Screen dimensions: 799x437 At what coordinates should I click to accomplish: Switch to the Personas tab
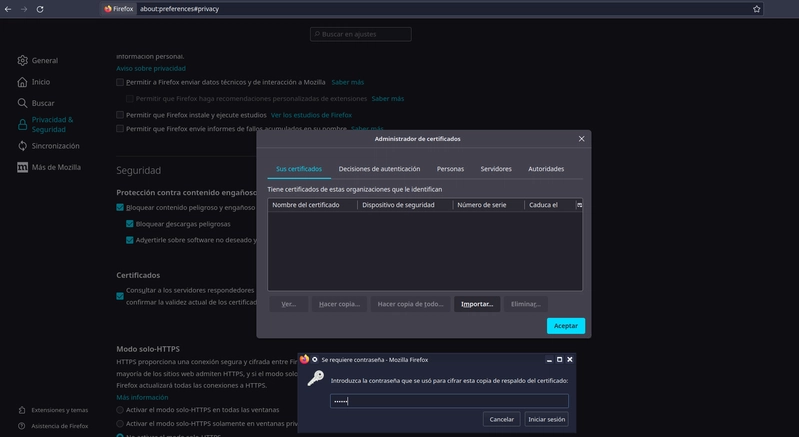pyautogui.click(x=450, y=169)
